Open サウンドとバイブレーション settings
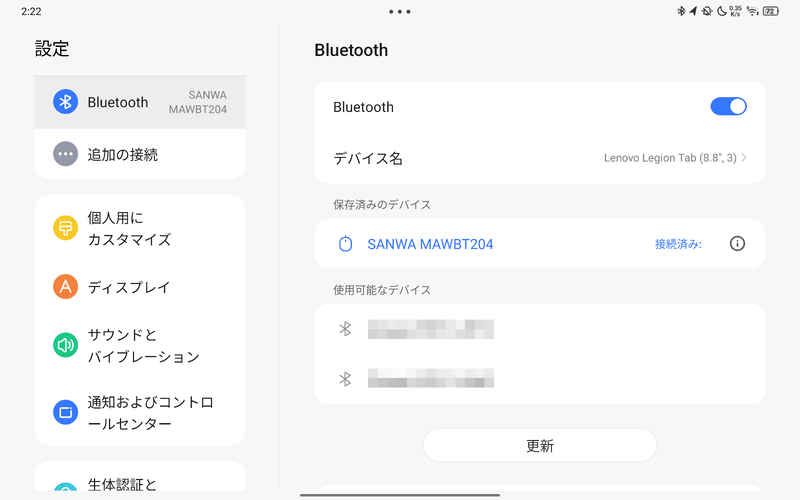Image resolution: width=800 pixels, height=500 pixels. 140,345
